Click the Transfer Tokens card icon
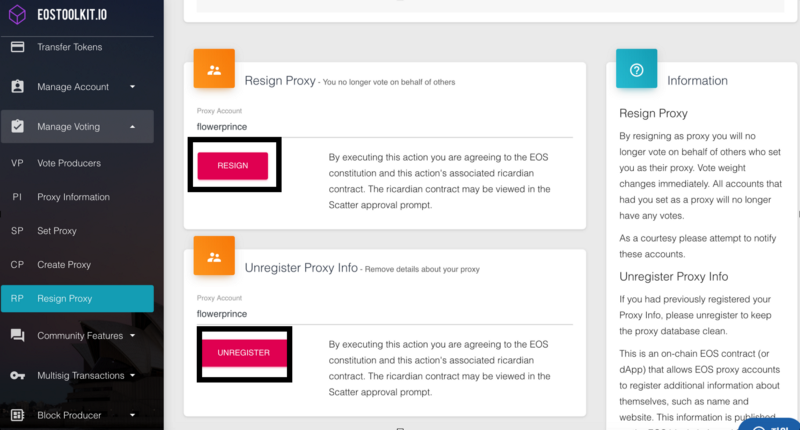The height and width of the screenshot is (430, 800). click(17, 47)
